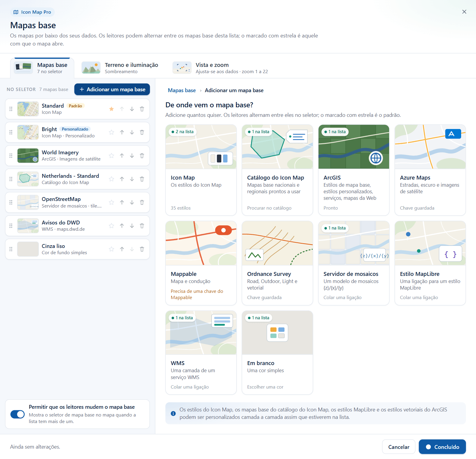Open Vista e zoom tab
Image resolution: width=476 pixels, height=459 pixels.
pos(220,68)
